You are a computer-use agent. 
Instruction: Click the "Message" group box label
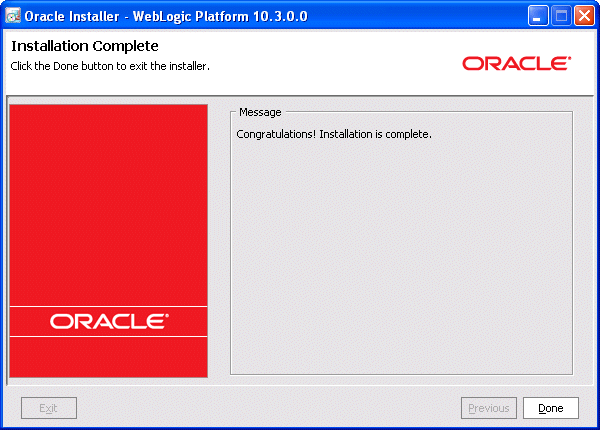point(260,112)
